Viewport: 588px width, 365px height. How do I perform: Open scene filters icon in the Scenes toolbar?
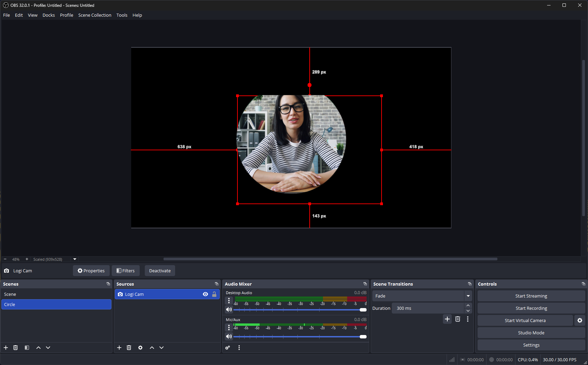pos(27,348)
